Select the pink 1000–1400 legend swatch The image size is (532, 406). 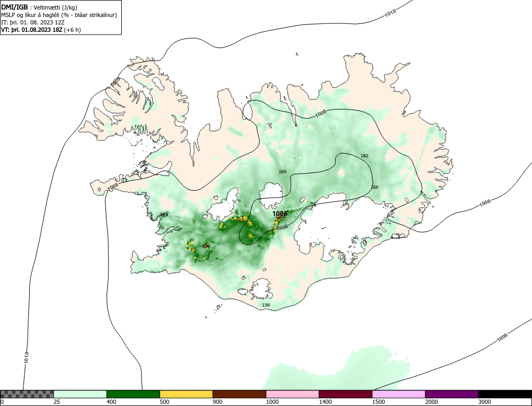point(293,394)
